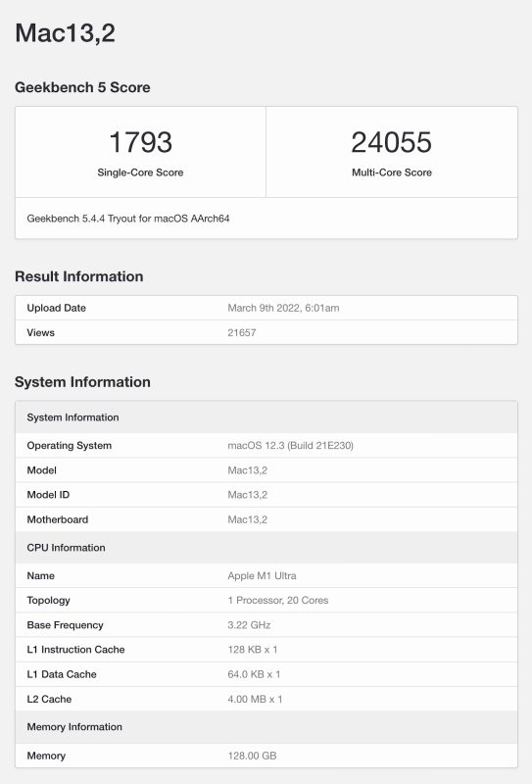Click the 24055 multi-core score value
Viewport: 532px width, 784px height.
(392, 142)
